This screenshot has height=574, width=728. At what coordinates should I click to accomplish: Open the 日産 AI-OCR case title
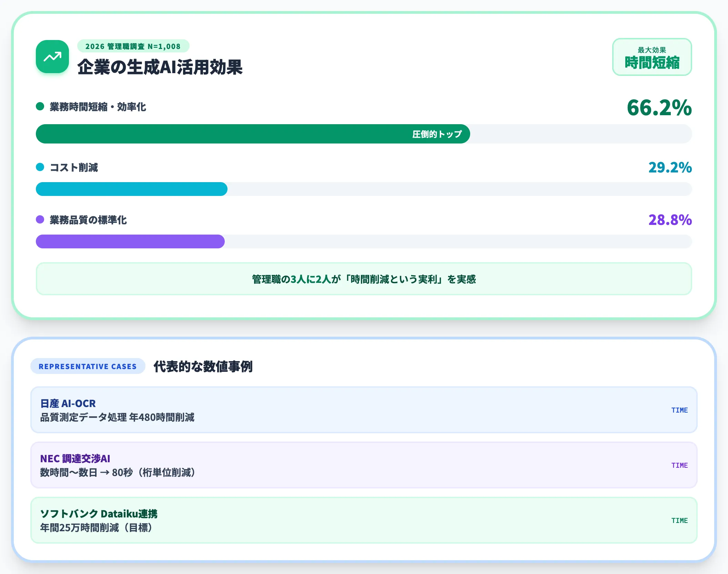click(x=68, y=403)
